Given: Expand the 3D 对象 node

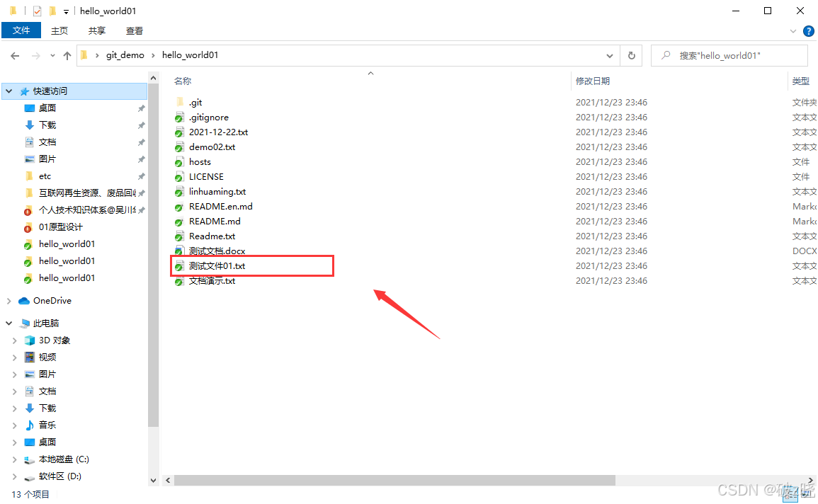Looking at the screenshot, I should tap(15, 340).
